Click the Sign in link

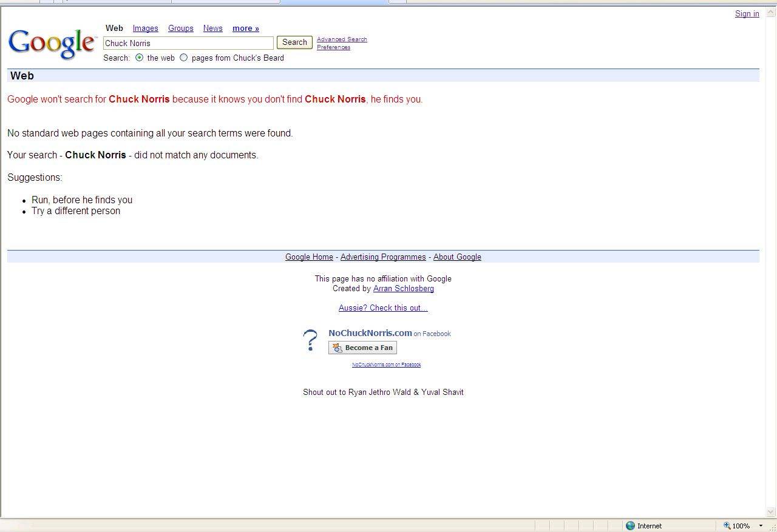click(747, 14)
